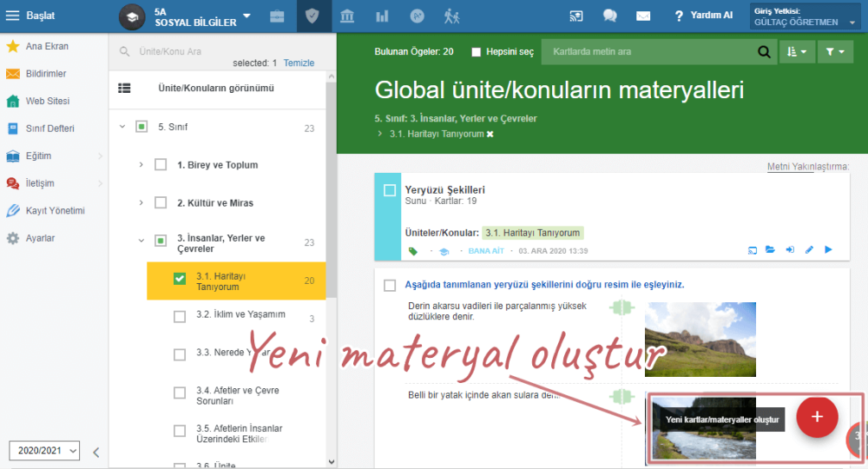Check the 3.4. Afetler ve Çevre Sorunları checkbox
The image size is (868, 469).
[180, 393]
